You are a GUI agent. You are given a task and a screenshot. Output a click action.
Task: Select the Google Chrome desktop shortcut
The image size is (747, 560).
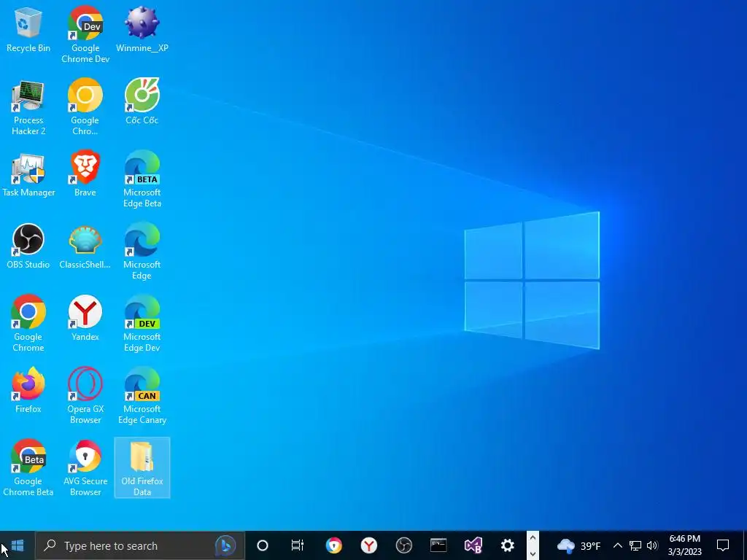point(28,324)
